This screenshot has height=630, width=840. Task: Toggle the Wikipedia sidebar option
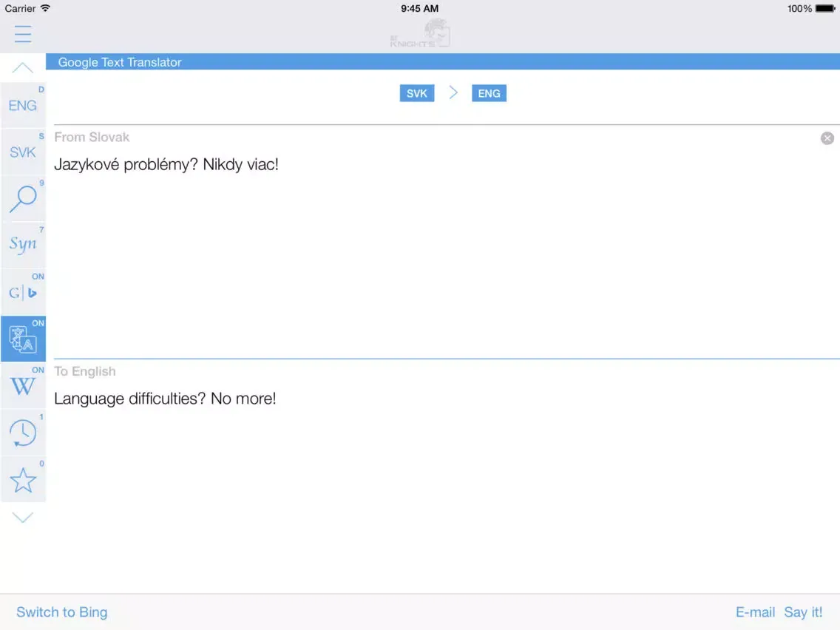tap(23, 386)
